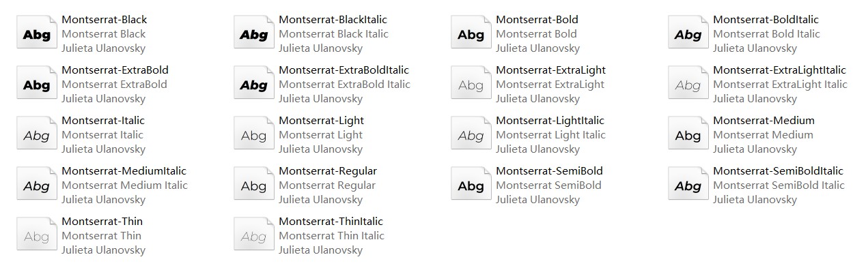The image size is (868, 270).
Task: Pick the Montserrat-ThinItalic font icon
Action: (254, 236)
